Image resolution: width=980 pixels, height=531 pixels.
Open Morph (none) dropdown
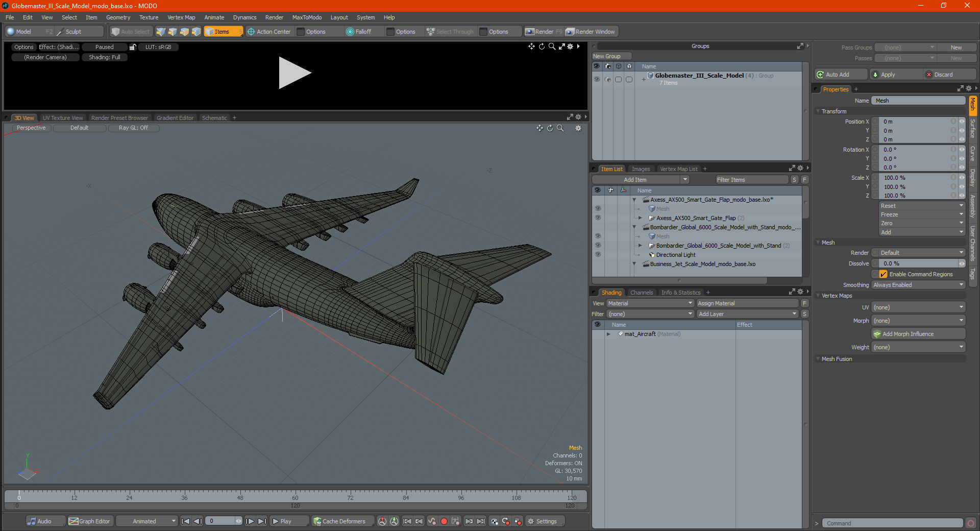(918, 321)
